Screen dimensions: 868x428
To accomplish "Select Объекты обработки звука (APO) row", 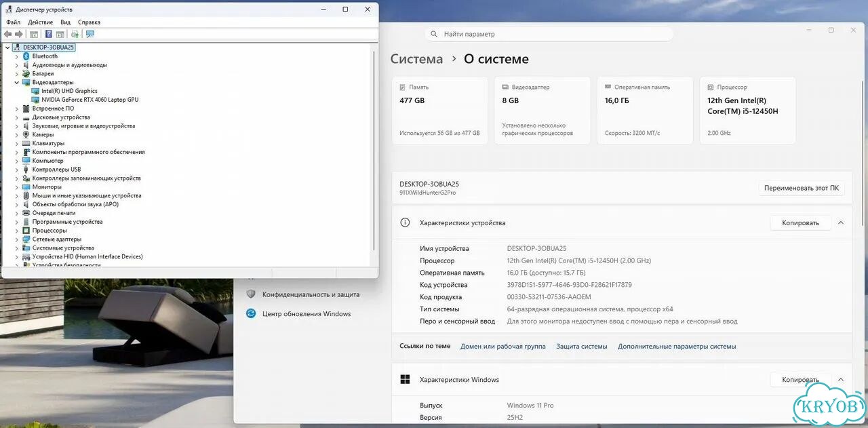I will click(75, 204).
